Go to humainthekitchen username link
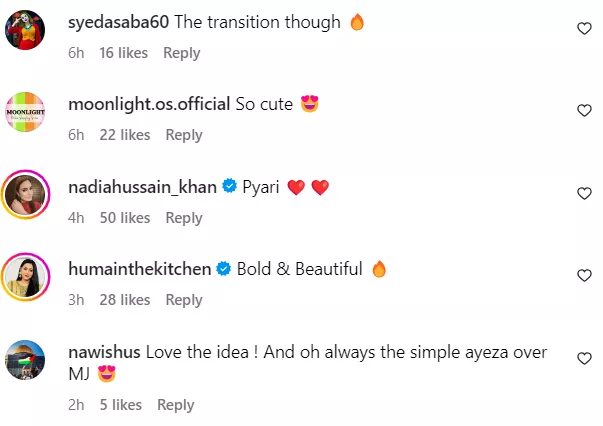The image size is (603, 426). point(139,269)
